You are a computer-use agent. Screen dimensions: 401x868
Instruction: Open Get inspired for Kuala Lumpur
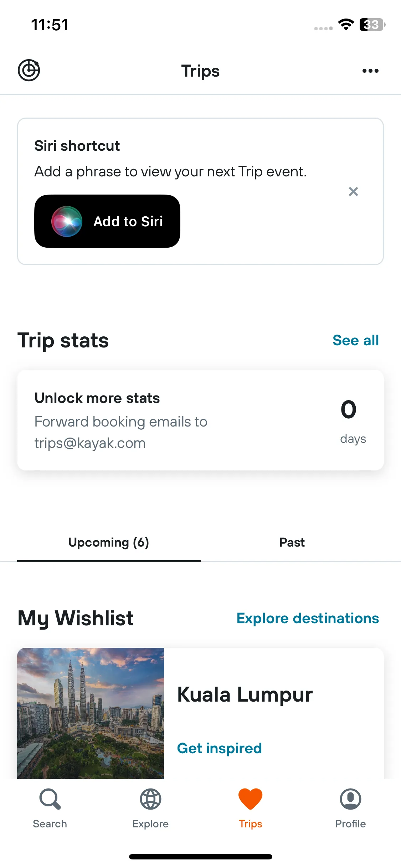click(x=219, y=748)
